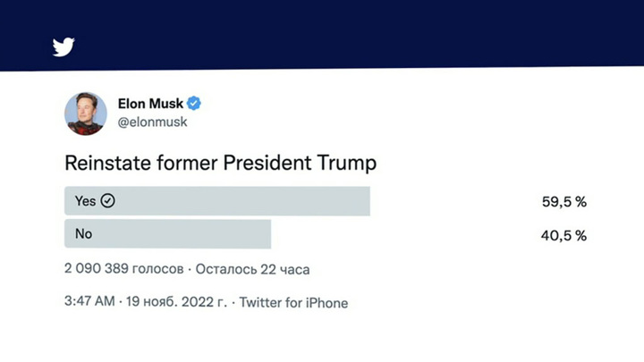
Task: Click the Осталось 22 часа text
Action: [x=252, y=269]
